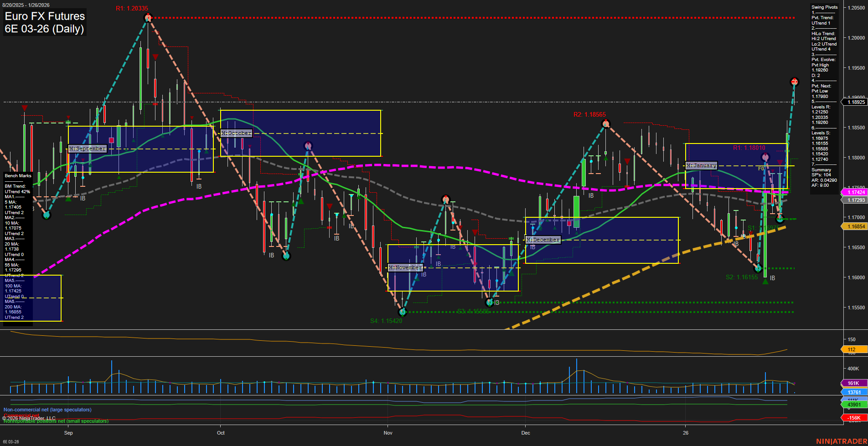868x446 pixels.
Task: Click the newest pivot marker at the chart's top right
Action: tap(795, 82)
